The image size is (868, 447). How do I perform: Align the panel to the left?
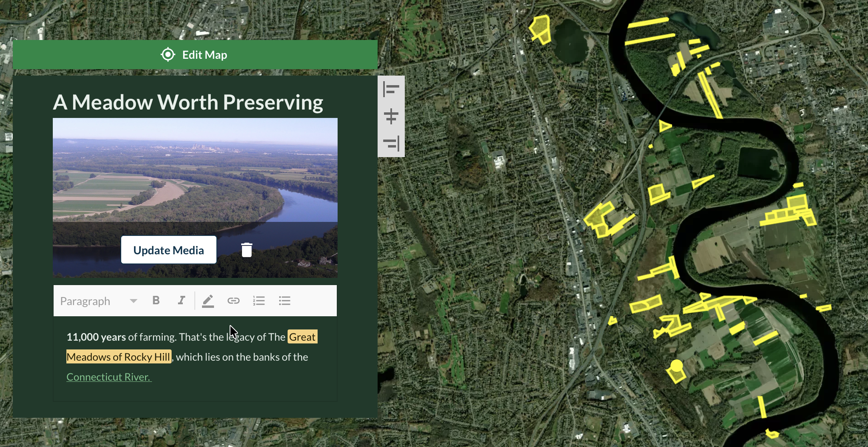click(391, 89)
